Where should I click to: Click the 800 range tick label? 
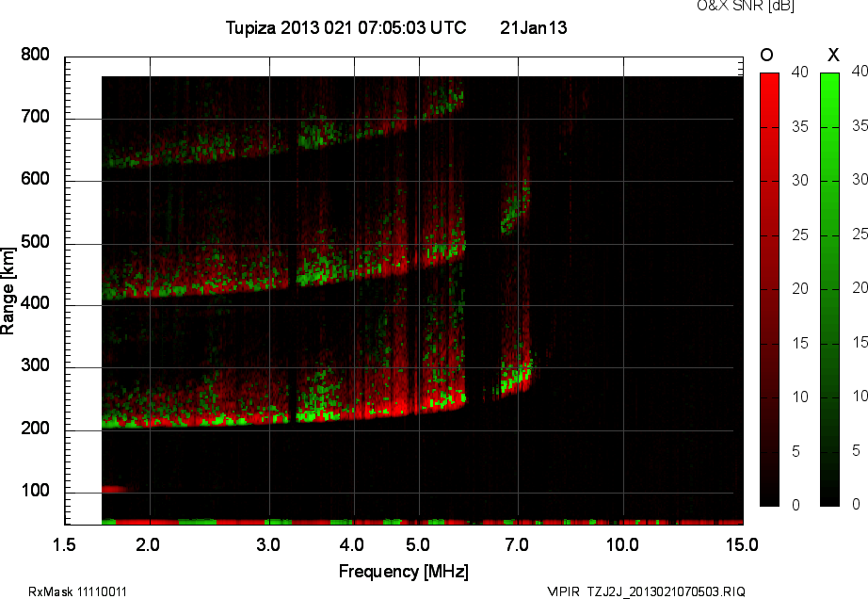(35, 55)
